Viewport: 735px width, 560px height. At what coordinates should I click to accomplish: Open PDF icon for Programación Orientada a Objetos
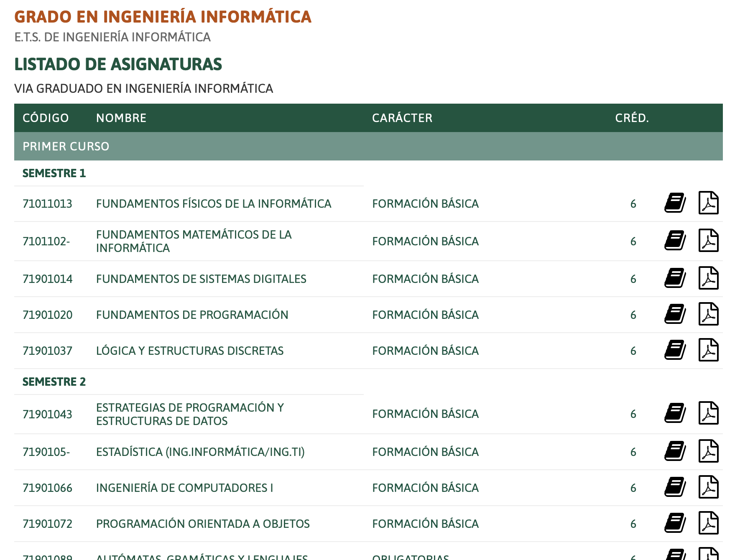pos(709,523)
